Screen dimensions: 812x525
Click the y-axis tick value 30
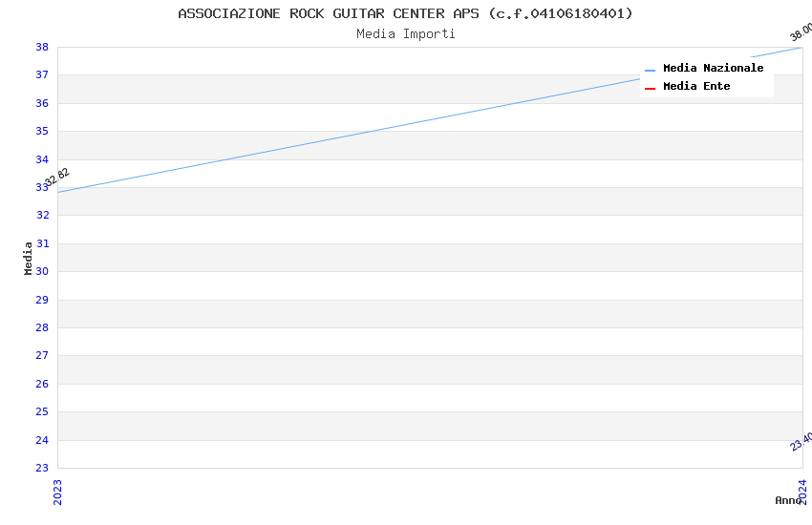click(42, 271)
